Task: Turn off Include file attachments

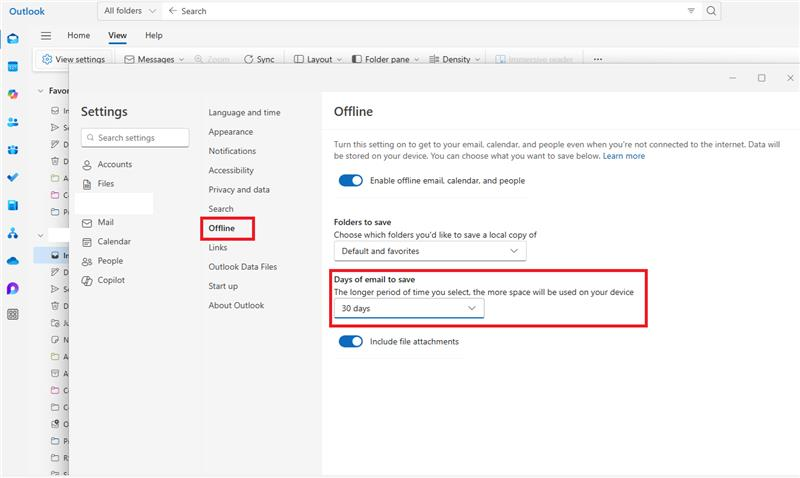Action: (351, 341)
